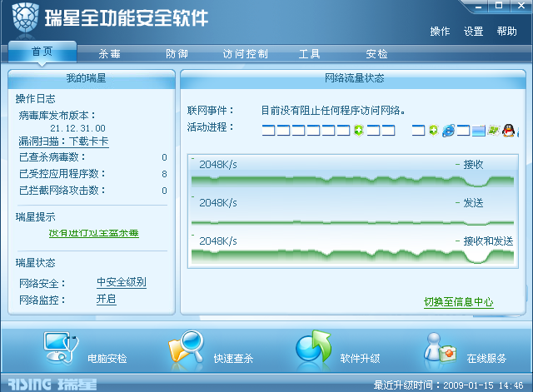The width and height of the screenshot is (533, 392).
Task: Click the 网络监控 label
Action: point(42,300)
